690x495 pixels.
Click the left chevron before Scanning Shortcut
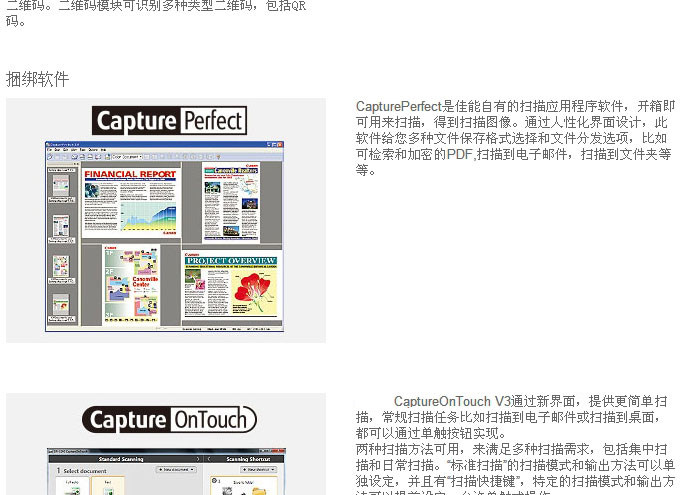pyautogui.click(x=209, y=459)
